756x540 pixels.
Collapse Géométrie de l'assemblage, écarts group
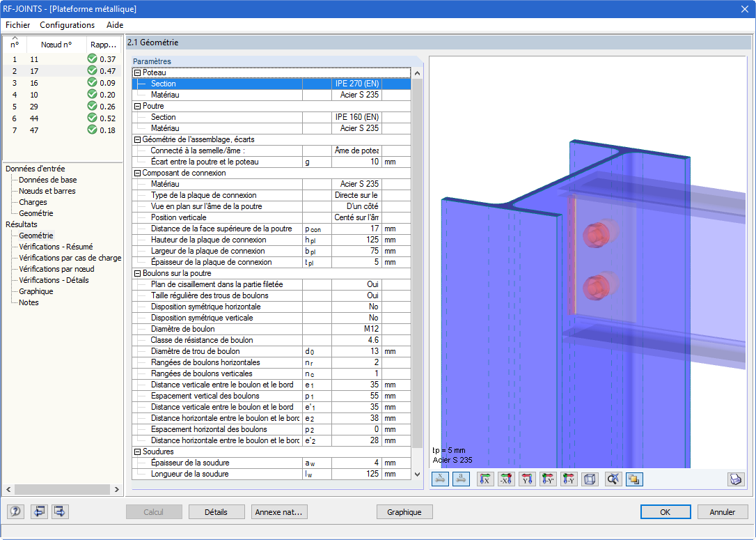click(137, 139)
